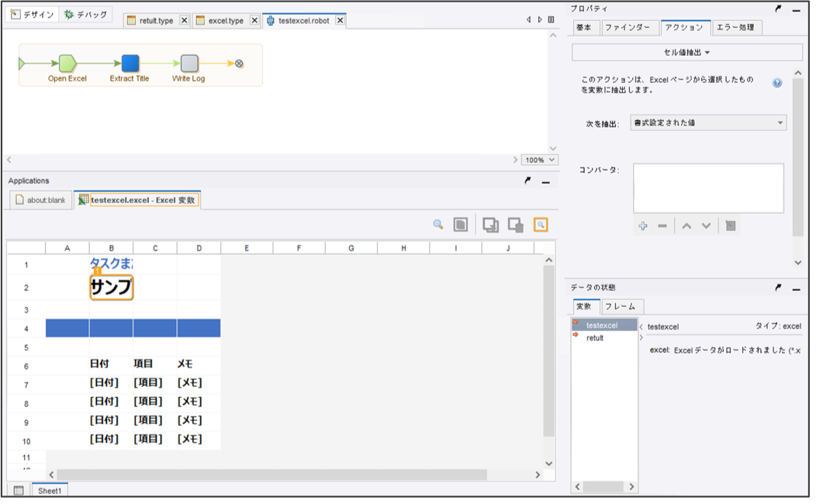Switch to デバッグ mode

pos(85,15)
